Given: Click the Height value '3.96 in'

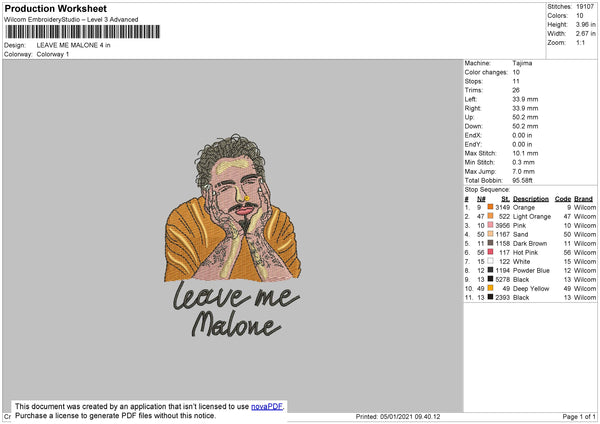Looking at the screenshot, I should [585, 24].
